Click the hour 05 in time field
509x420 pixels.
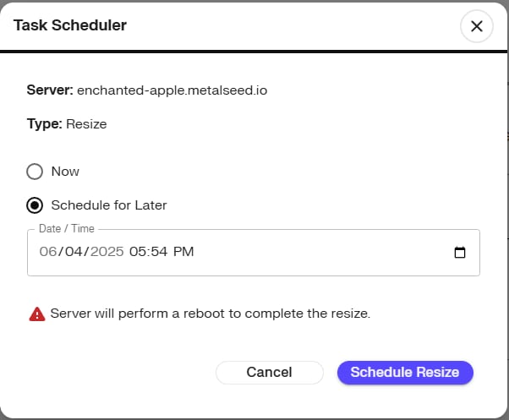(x=138, y=252)
